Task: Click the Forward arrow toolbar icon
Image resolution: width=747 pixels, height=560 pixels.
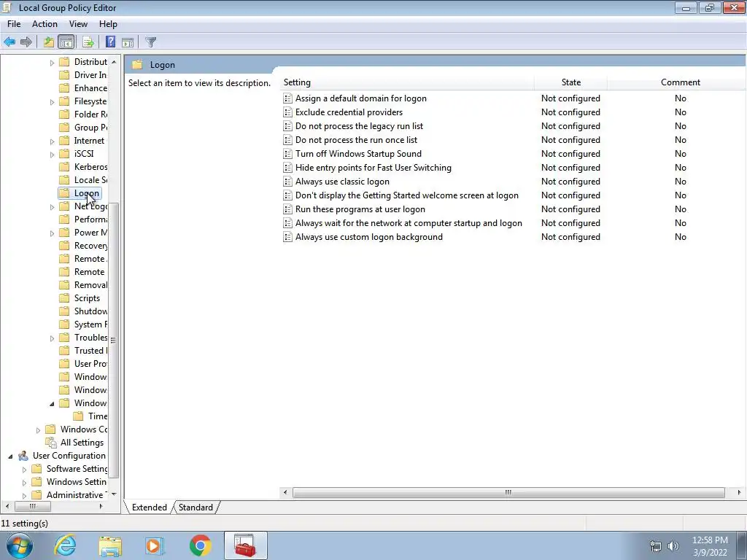Action: coord(26,42)
